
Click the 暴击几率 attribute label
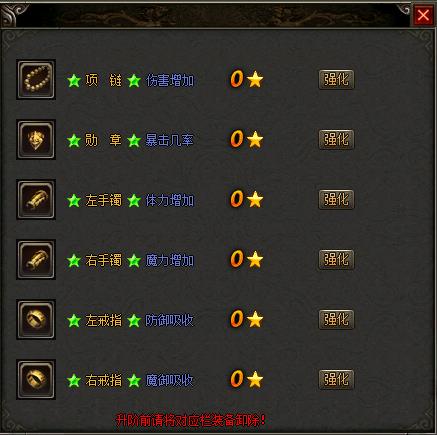170,140
